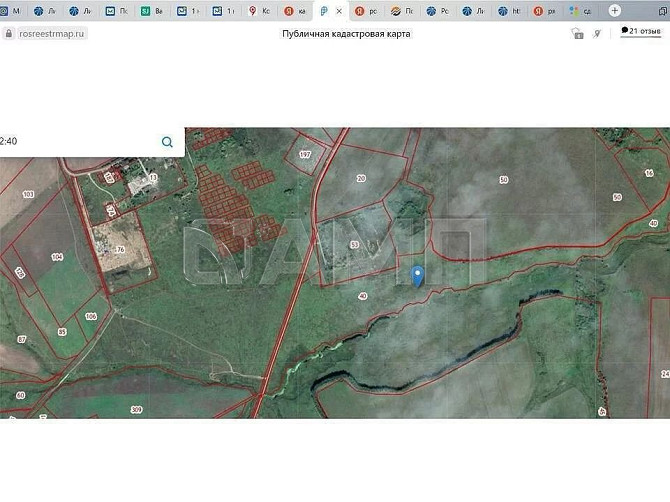This screenshot has height=502, width=670.
Task: Select parcel label 87 on the map
Action: pos(21,339)
